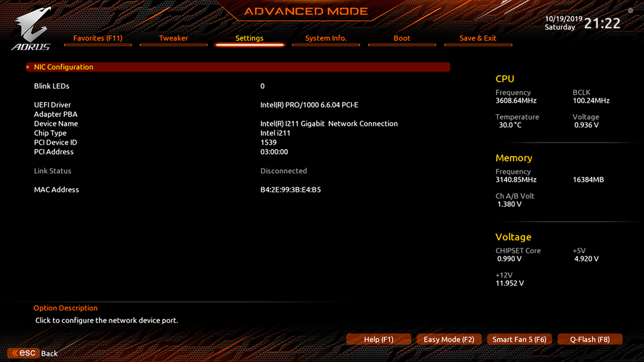
Task: Click the Voltage section heading
Action: (514, 237)
